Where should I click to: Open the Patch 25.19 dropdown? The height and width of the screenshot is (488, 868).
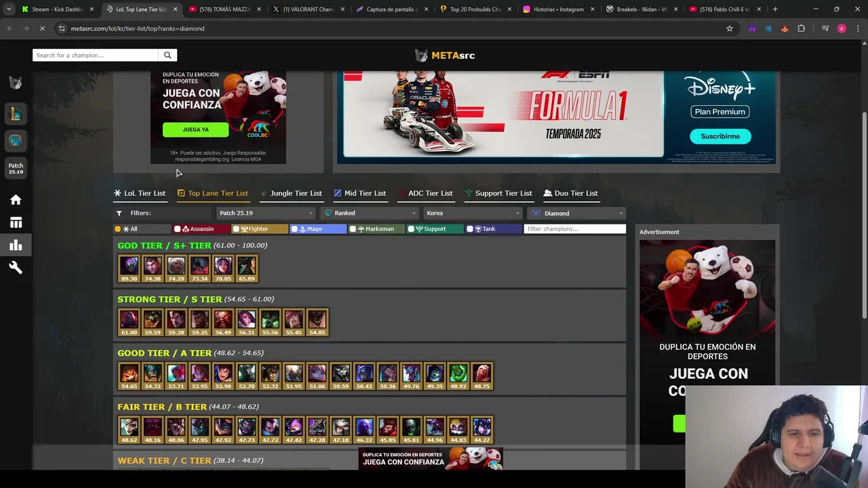coord(266,213)
